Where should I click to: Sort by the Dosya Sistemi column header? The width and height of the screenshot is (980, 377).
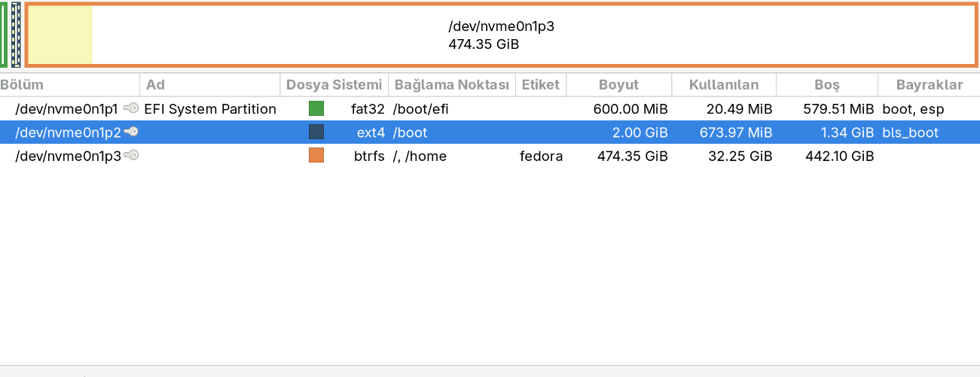click(334, 85)
